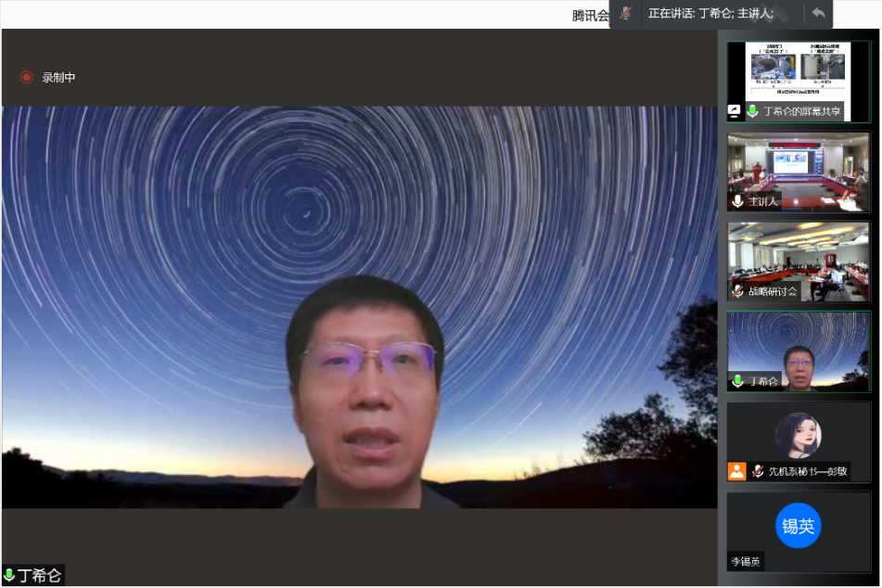This screenshot has width=882, height=588.
Task: Unmute using the muted microphone icon in top bar
Action: click(626, 13)
